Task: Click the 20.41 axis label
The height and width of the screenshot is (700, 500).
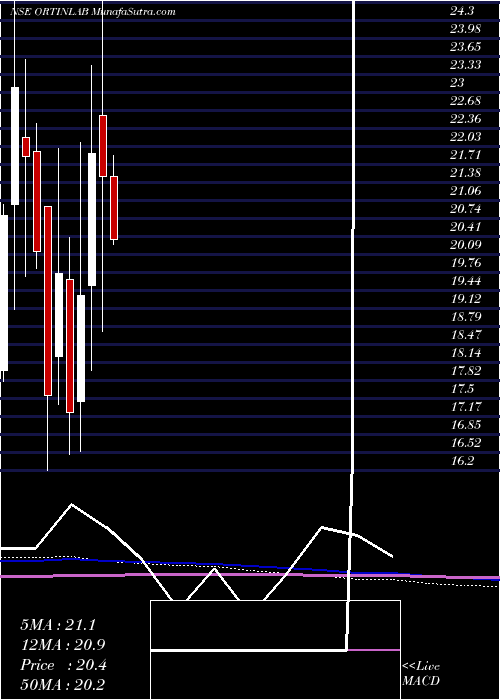Action: pyautogui.click(x=465, y=227)
